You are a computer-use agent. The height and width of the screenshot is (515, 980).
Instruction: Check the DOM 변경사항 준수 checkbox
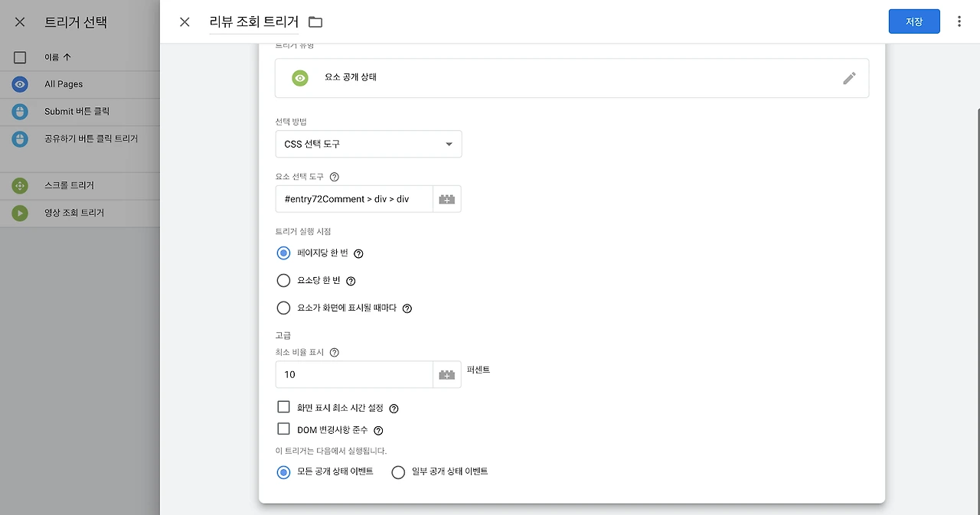click(283, 429)
